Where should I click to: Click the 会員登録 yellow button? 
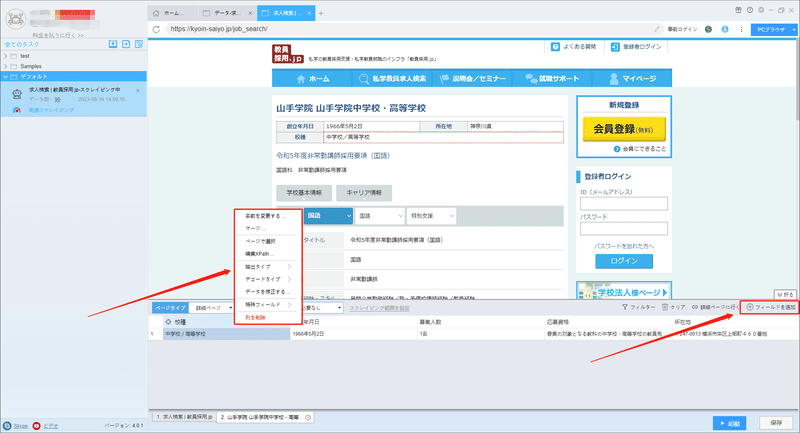(624, 129)
